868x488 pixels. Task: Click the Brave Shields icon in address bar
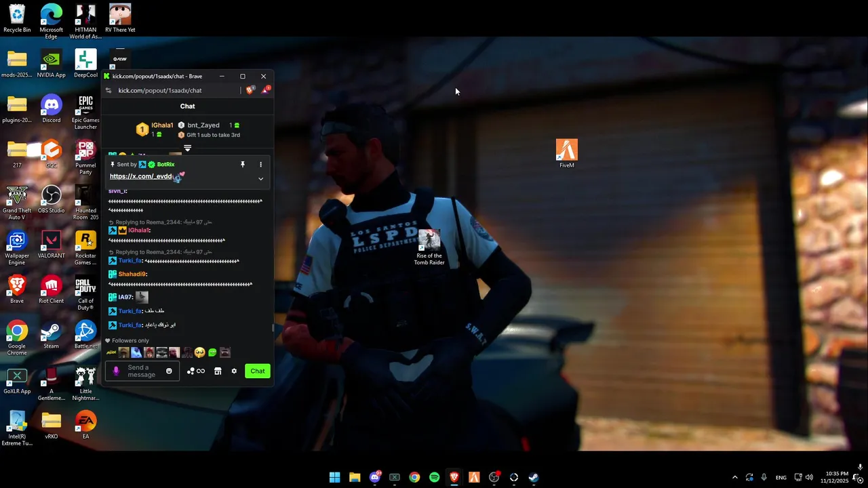tap(250, 90)
